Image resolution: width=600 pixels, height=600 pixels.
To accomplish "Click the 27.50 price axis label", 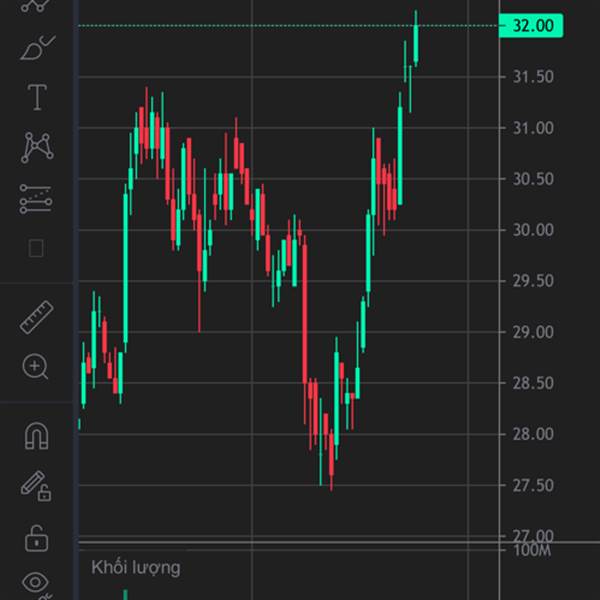I will tap(533, 486).
